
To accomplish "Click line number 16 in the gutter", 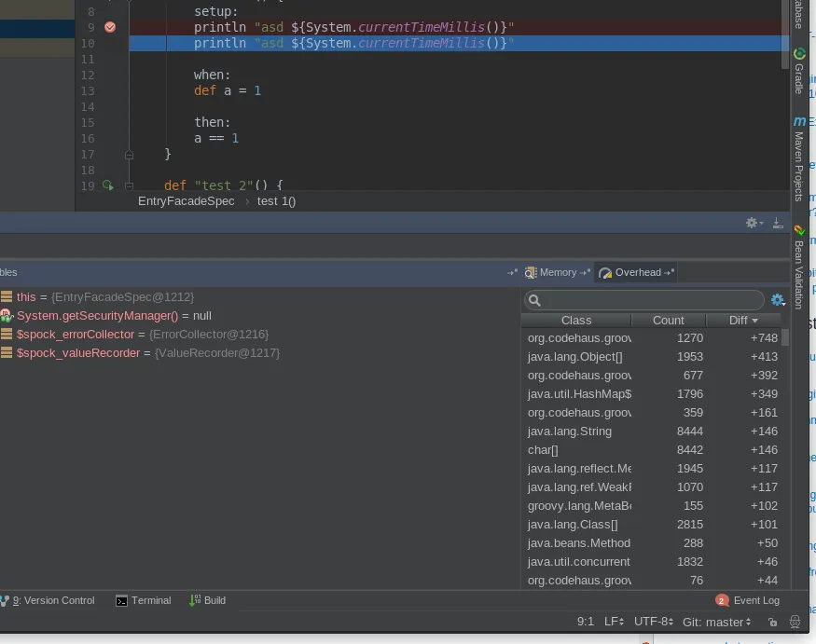I will point(88,138).
